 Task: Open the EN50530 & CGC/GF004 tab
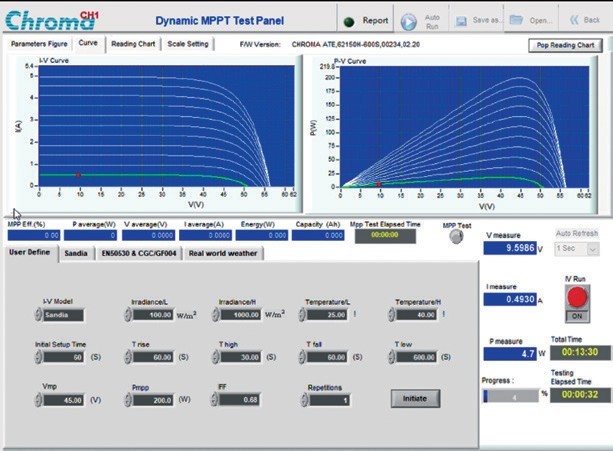(139, 253)
